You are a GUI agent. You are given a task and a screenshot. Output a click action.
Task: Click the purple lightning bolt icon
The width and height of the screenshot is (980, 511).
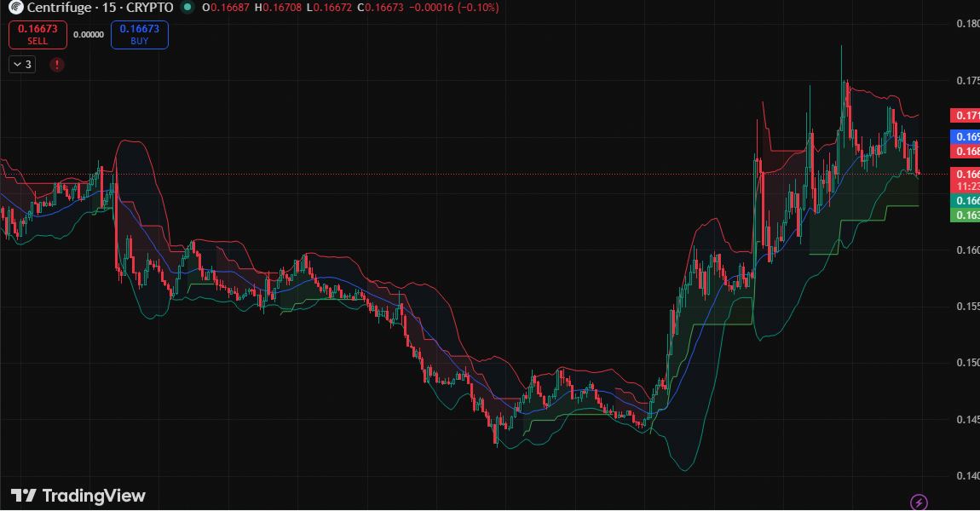click(919, 502)
